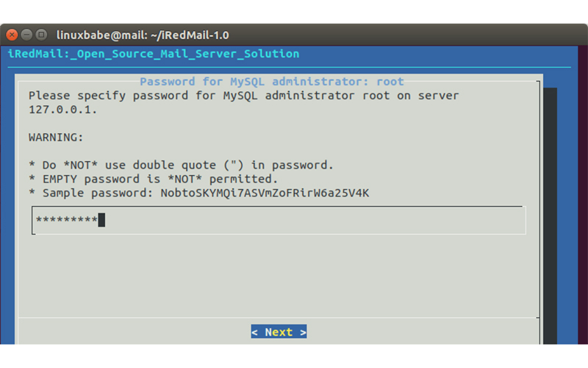Image resolution: width=588 pixels, height=368 pixels.
Task: Click the 'Sample password:' label
Action: (90, 193)
